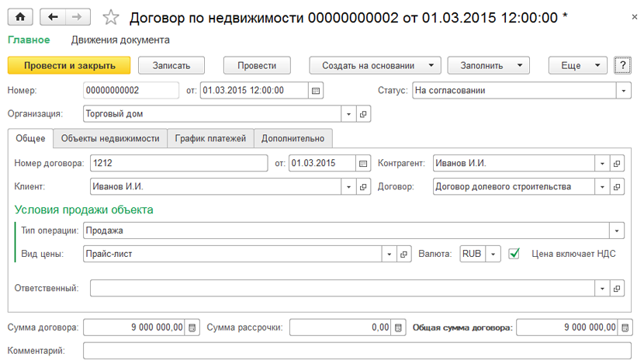Click Провести и закрыть button
This screenshot has width=644, height=364.
(x=69, y=66)
